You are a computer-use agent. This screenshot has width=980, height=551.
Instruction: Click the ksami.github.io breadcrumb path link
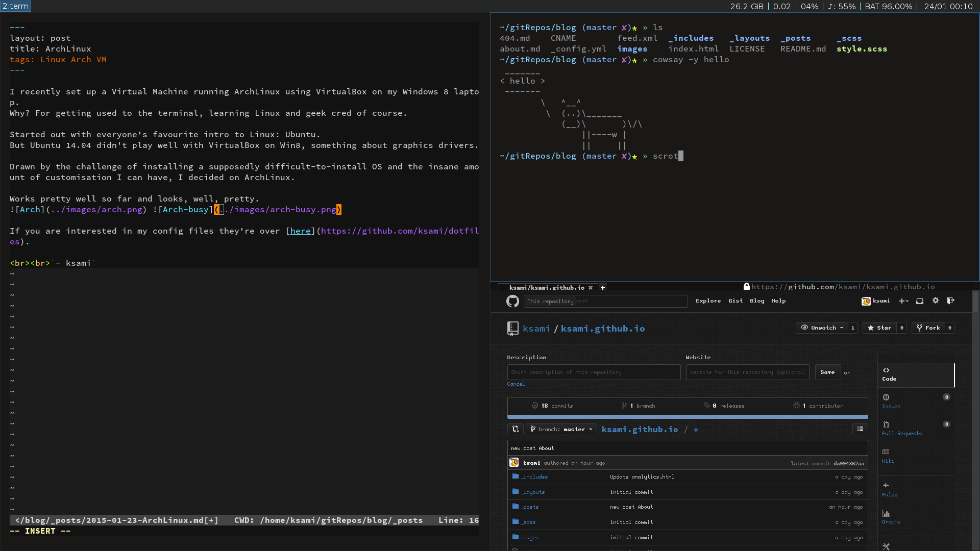[640, 430]
